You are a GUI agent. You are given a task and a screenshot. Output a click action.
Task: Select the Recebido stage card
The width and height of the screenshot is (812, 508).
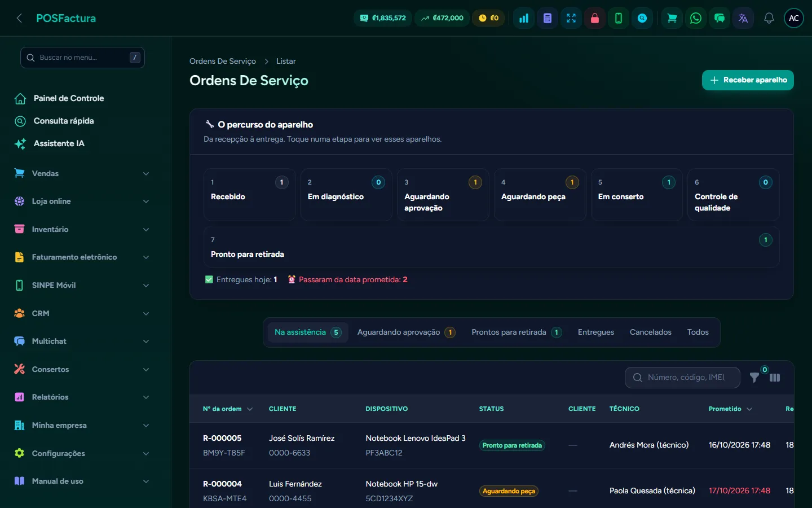pyautogui.click(x=250, y=195)
